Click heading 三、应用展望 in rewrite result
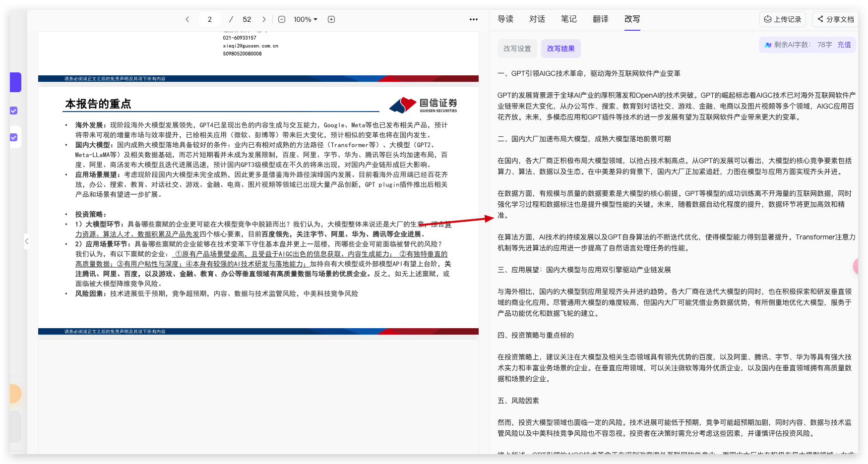868x464 pixels. click(x=584, y=270)
